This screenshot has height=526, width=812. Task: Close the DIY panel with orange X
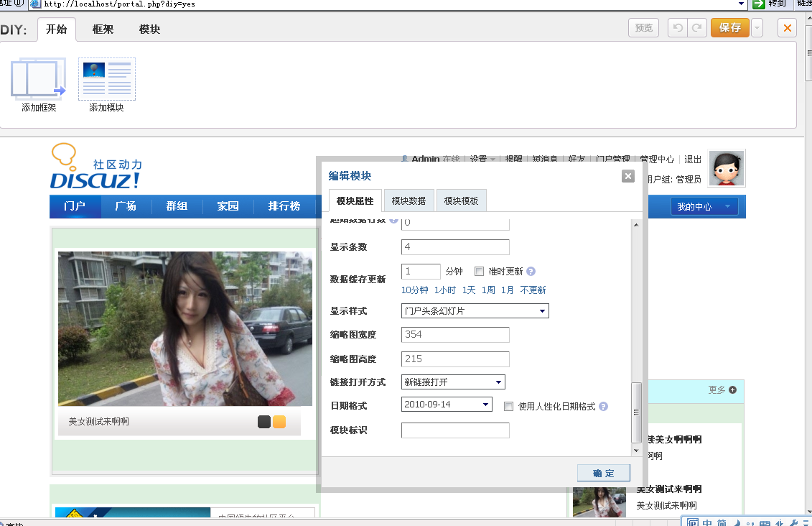[787, 27]
